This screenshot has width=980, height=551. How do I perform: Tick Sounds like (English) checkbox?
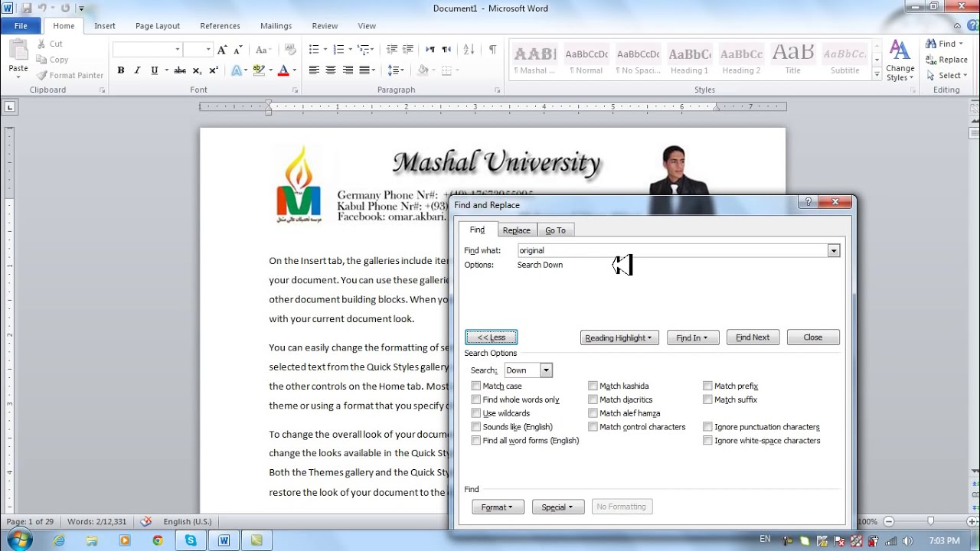point(476,427)
